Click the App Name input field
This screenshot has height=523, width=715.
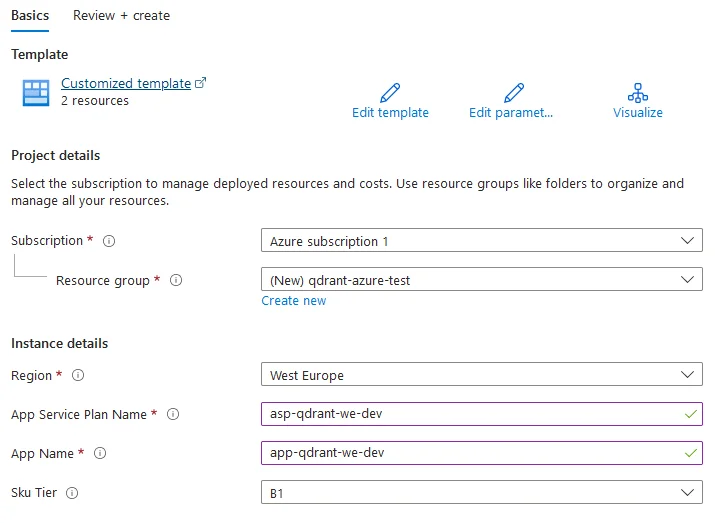tap(482, 453)
